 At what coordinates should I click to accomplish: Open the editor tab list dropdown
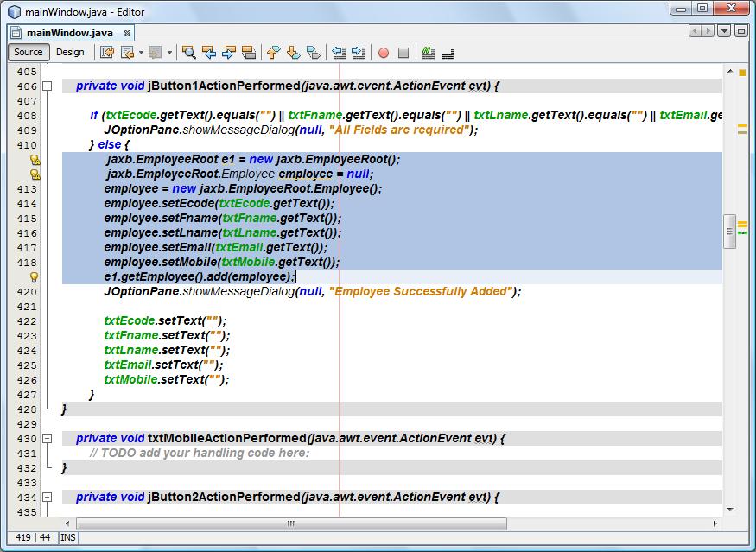(724, 30)
